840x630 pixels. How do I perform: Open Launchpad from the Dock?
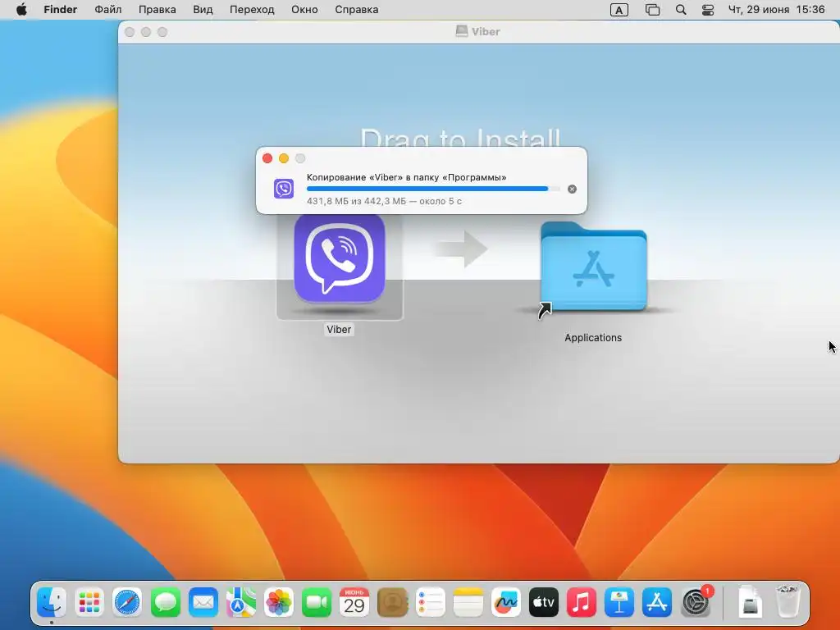pos(89,603)
